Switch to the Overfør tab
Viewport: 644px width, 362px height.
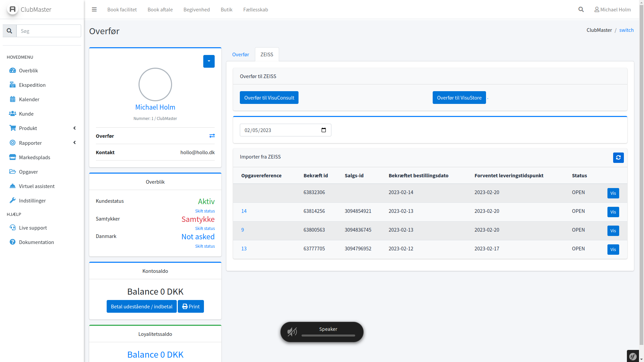[240, 54]
